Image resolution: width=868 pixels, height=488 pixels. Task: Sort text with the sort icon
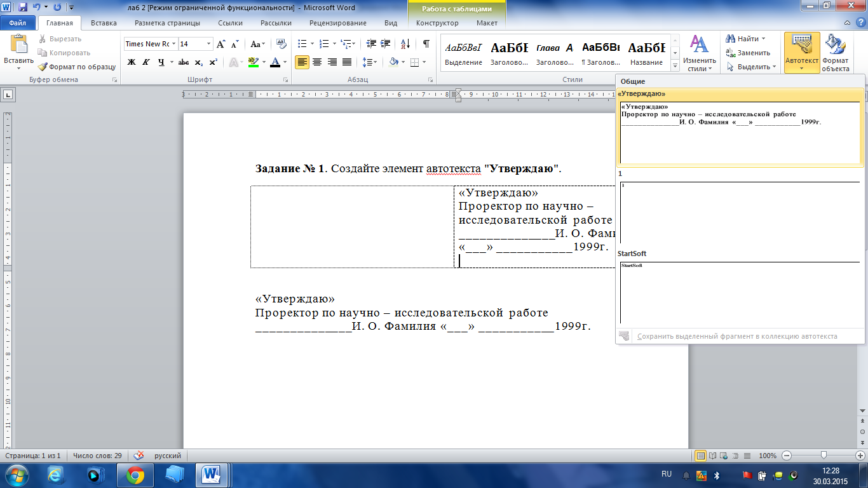coord(405,44)
